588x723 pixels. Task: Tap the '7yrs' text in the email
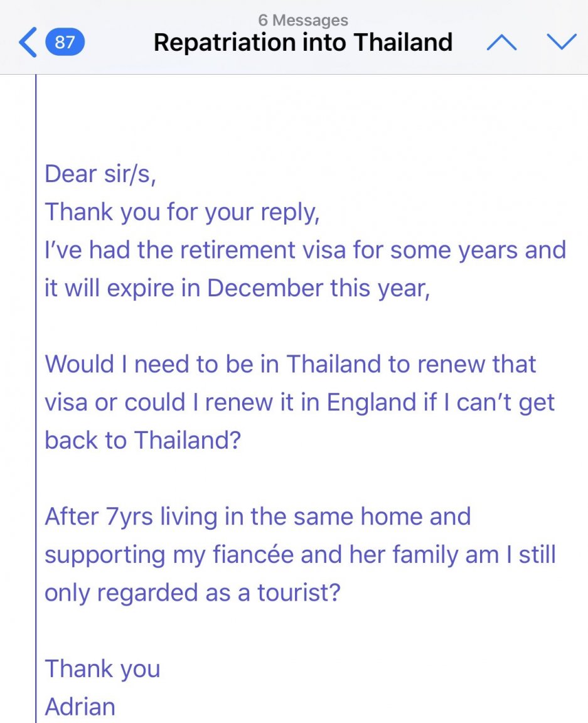click(x=130, y=517)
